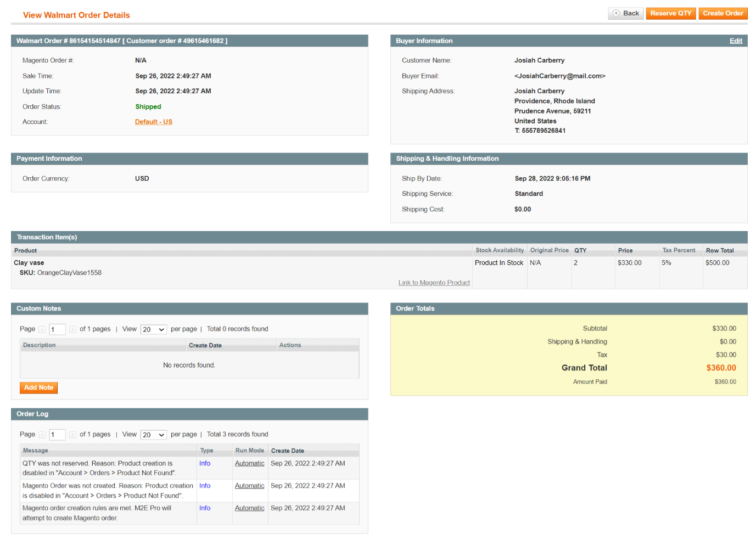Click the Run Mode column header
The image size is (756, 540).
point(250,451)
